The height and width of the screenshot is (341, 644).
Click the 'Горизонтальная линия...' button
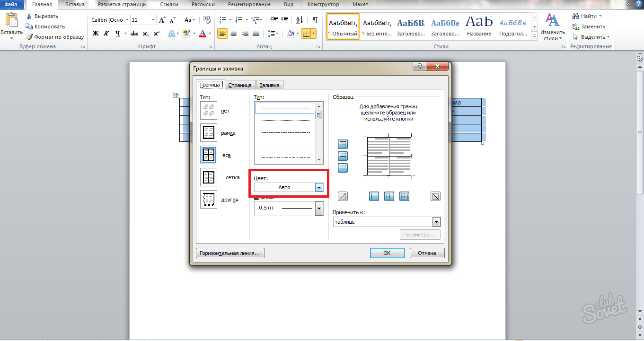230,253
